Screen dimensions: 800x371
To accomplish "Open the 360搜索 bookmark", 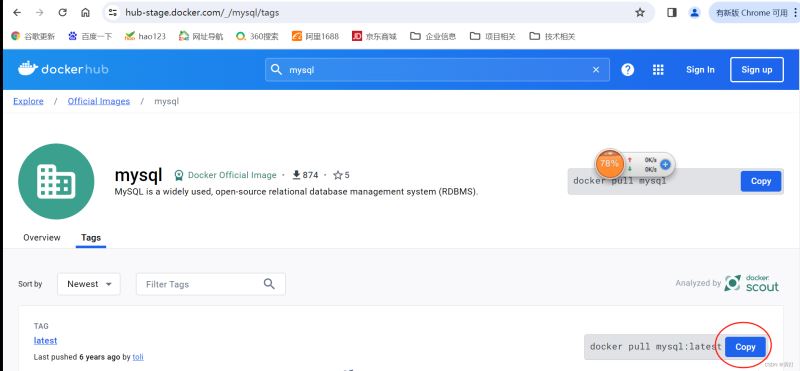I will pos(257,36).
